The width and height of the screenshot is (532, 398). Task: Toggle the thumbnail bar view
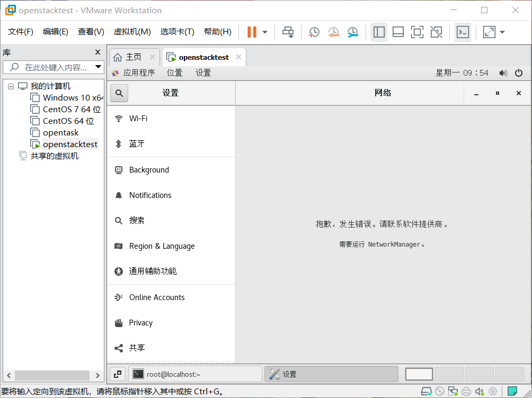(398, 32)
